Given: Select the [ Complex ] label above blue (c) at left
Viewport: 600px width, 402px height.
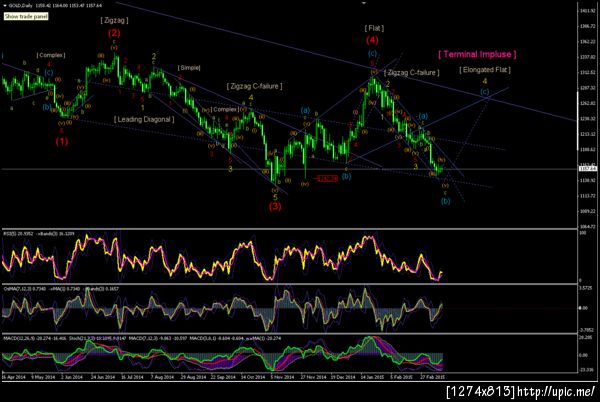Looking at the screenshot, I should [x=51, y=55].
